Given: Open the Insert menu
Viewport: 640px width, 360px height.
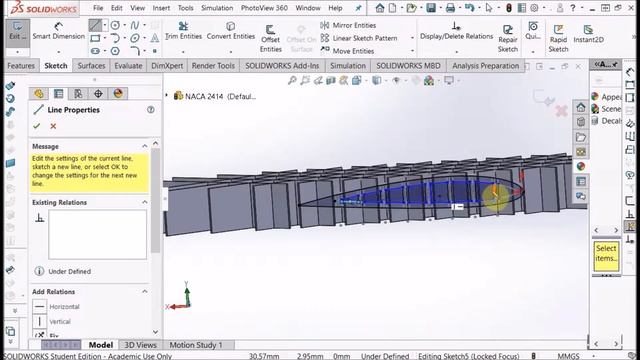Looking at the screenshot, I should [161, 8].
